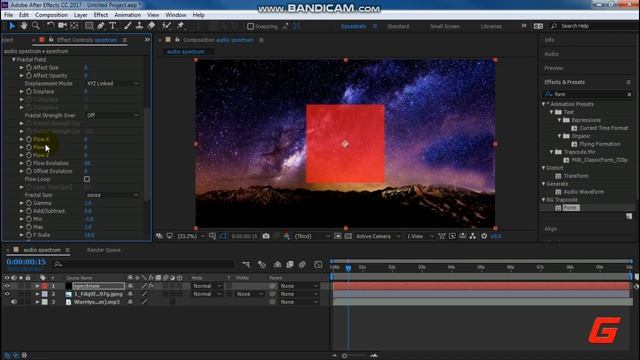The width and height of the screenshot is (640, 360).
Task: Expand the spectrum layer properties
Action: 37,286
